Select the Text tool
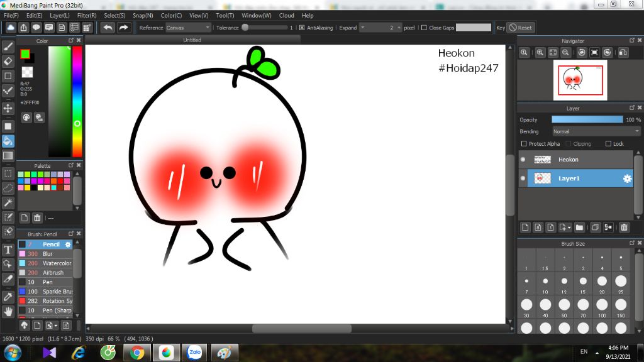The height and width of the screenshot is (362, 644). 8,250
